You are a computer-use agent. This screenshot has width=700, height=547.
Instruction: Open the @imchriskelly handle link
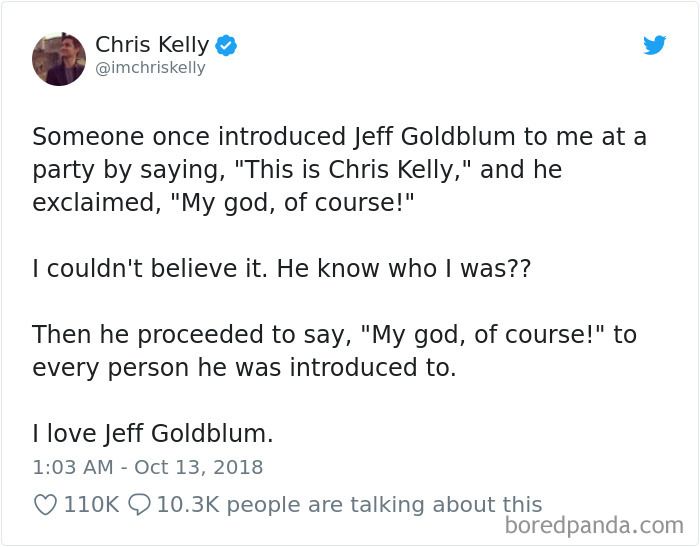point(150,68)
